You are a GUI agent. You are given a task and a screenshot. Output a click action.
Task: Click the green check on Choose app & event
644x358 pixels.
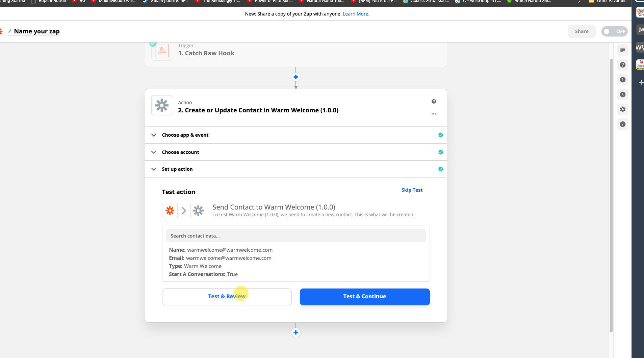pyautogui.click(x=441, y=135)
